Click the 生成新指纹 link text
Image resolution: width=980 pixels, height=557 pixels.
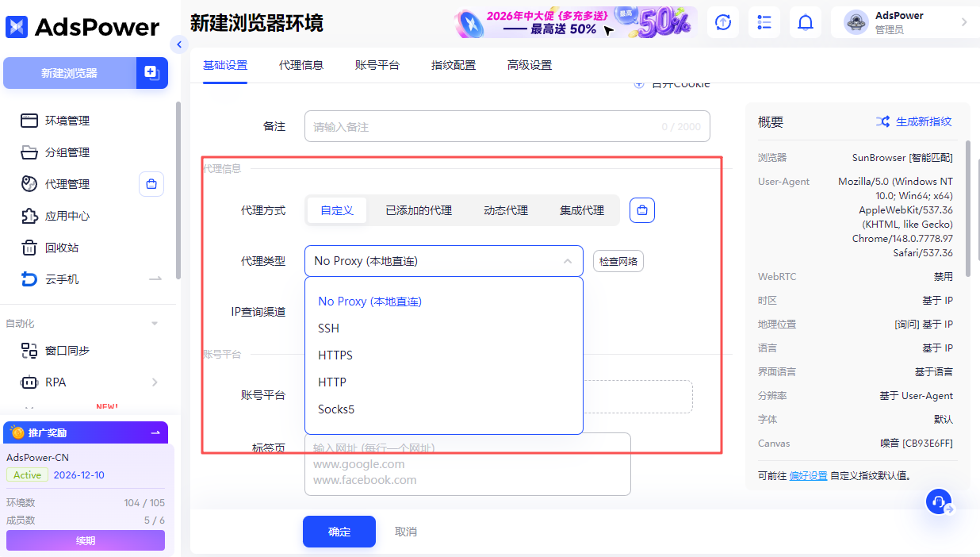[924, 121]
